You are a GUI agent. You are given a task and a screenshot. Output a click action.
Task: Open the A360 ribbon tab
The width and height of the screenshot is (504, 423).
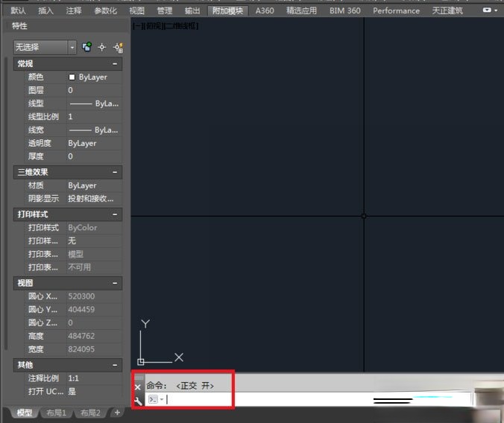pyautogui.click(x=265, y=10)
